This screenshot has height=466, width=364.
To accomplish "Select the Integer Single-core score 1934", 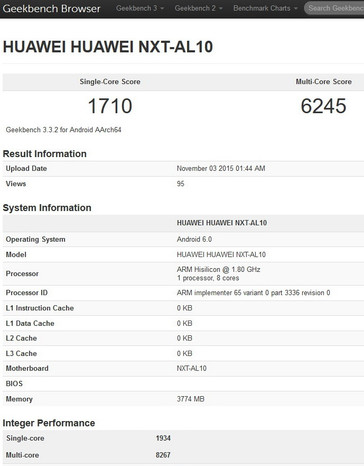I will [163, 438].
